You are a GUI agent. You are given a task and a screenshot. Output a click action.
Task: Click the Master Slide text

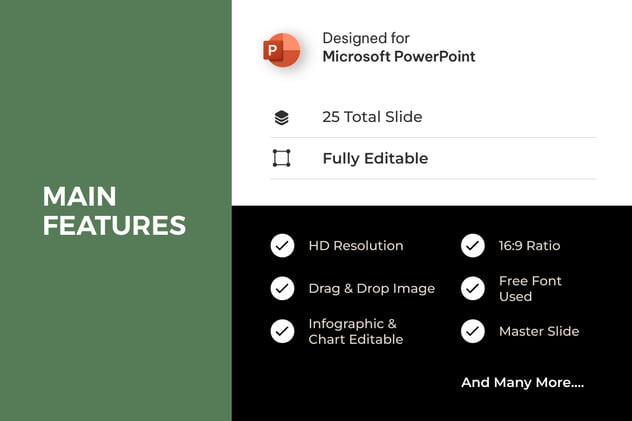click(x=538, y=331)
